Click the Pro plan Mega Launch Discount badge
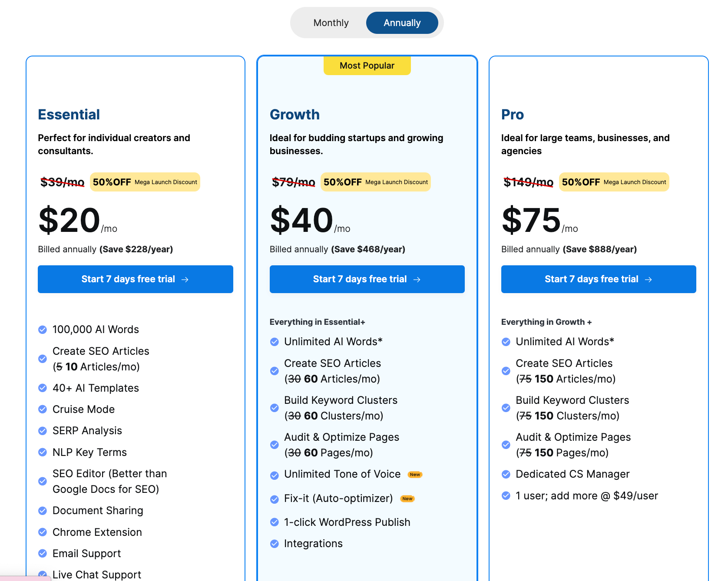The image size is (728, 581). 614,182
